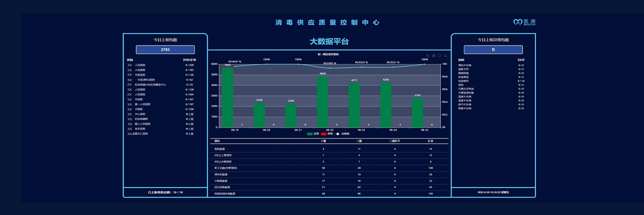This screenshot has height=215, width=644.
Task: Click the 医溯 heart logo
Action: [x=517, y=22]
